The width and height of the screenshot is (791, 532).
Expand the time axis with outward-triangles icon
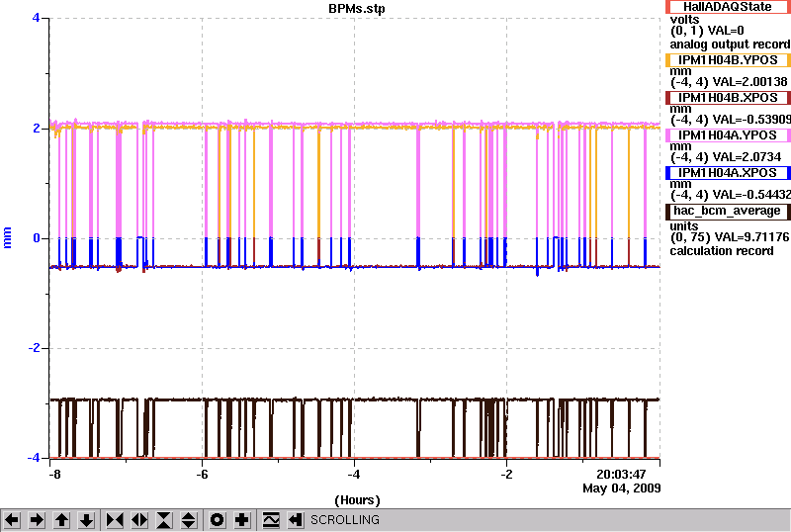tap(139, 520)
